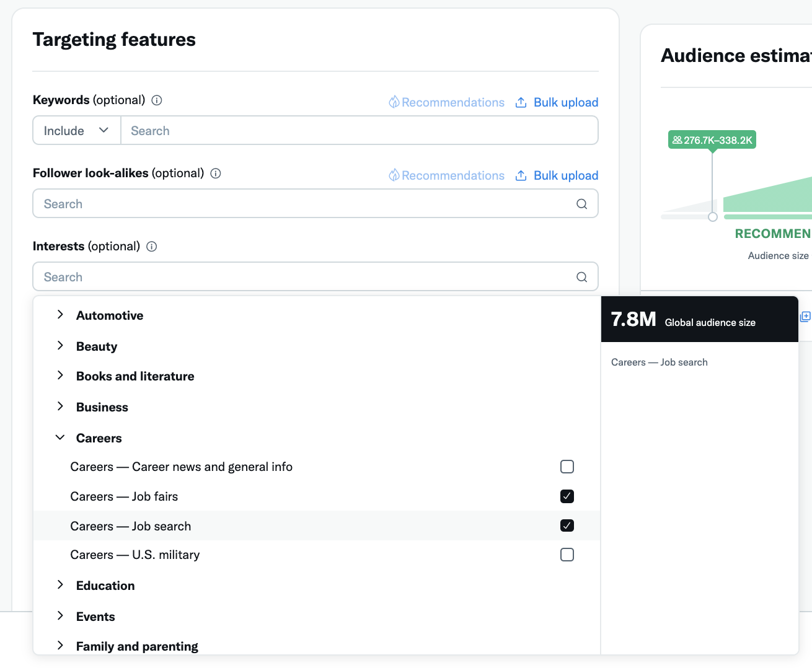
Task: Collapse the Careers interest category
Action: tap(60, 437)
